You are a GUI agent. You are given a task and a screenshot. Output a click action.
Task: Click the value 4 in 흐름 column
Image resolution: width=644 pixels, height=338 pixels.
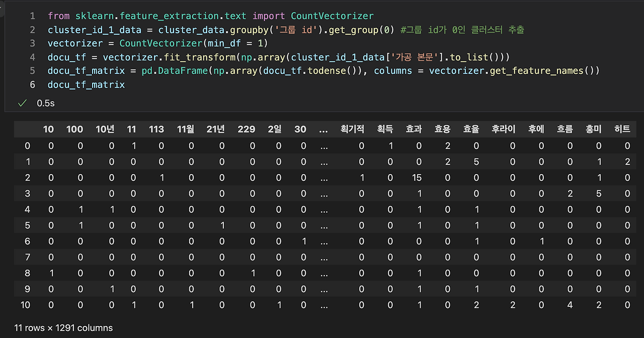pos(570,305)
